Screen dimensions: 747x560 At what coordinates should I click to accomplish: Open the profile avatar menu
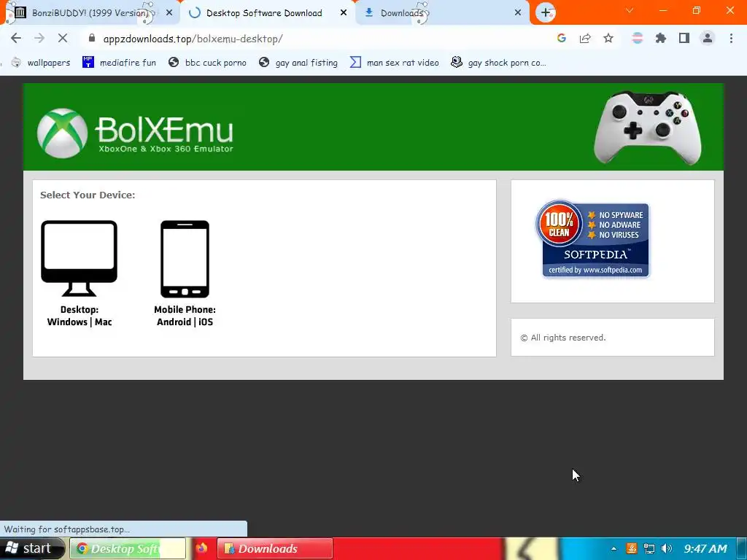point(708,39)
